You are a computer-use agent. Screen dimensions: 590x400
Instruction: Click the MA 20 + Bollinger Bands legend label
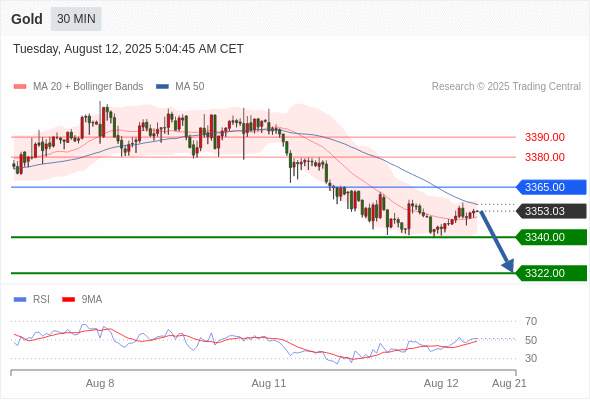[x=88, y=87]
